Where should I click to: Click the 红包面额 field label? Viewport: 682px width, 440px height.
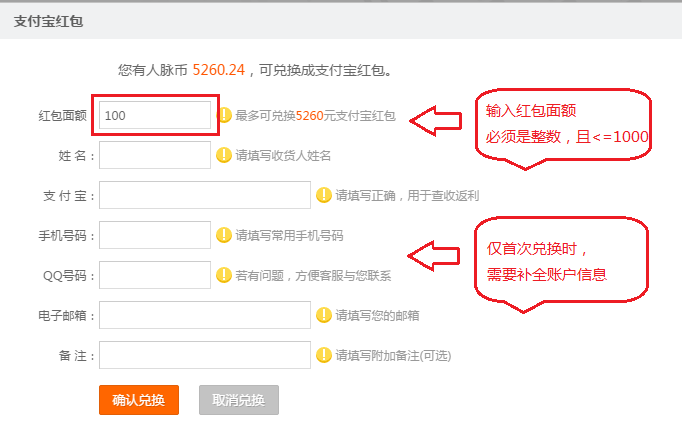click(x=63, y=116)
